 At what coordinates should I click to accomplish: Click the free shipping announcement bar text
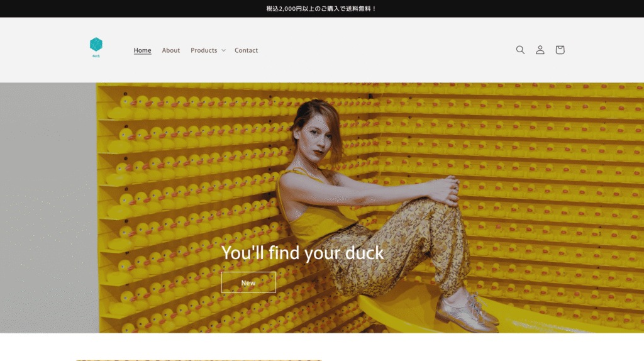tap(321, 9)
